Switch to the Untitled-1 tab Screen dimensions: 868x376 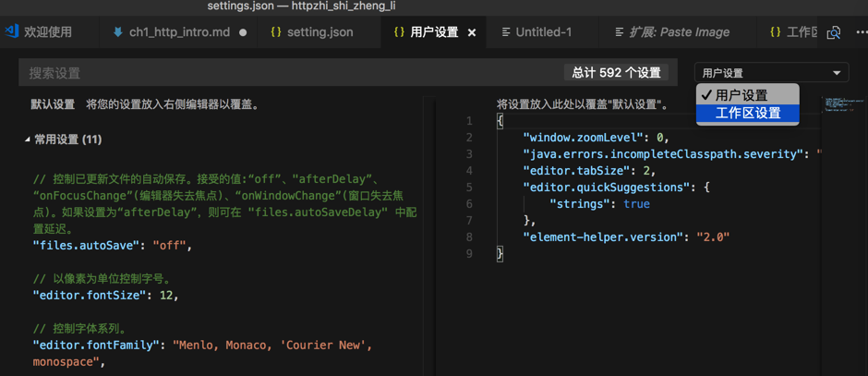(543, 31)
